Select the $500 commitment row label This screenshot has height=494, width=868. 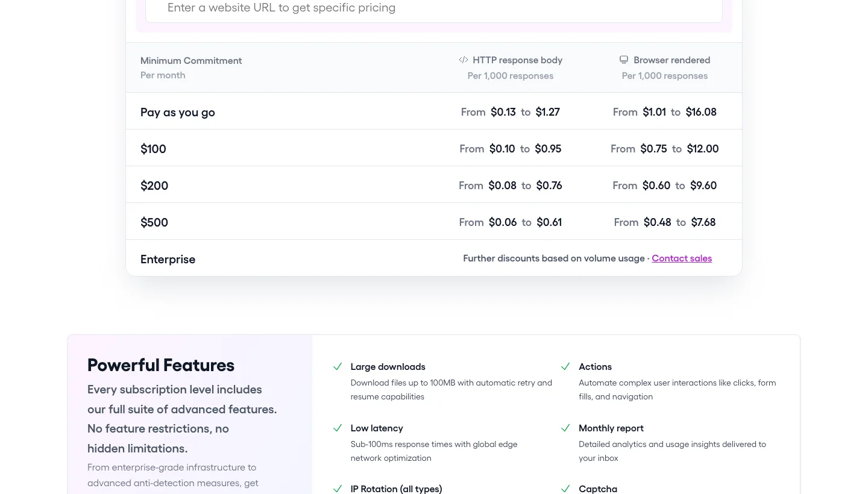point(154,222)
